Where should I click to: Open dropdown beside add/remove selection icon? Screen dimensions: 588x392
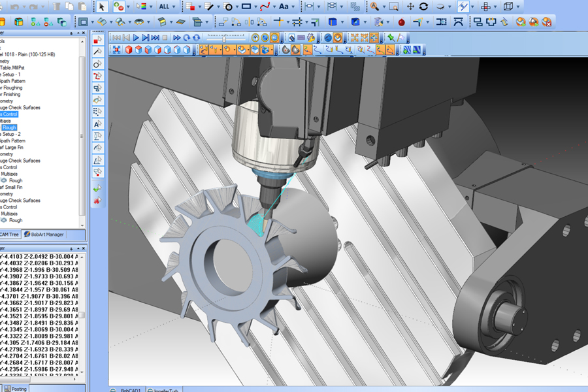[x=128, y=7]
